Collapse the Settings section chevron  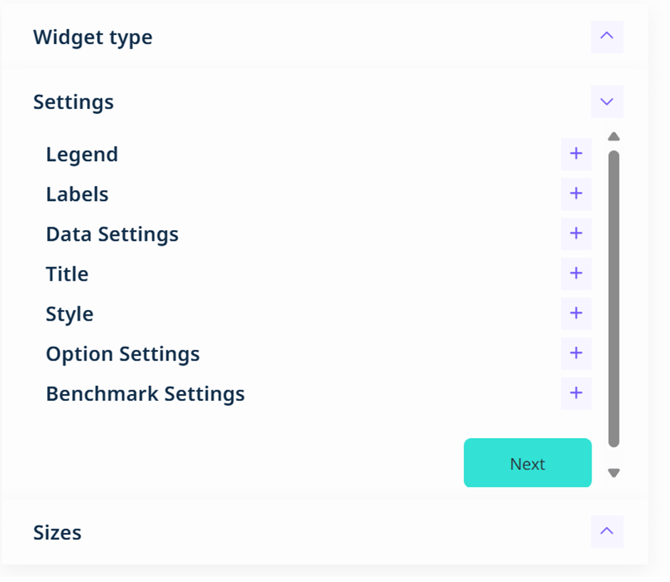(x=606, y=102)
